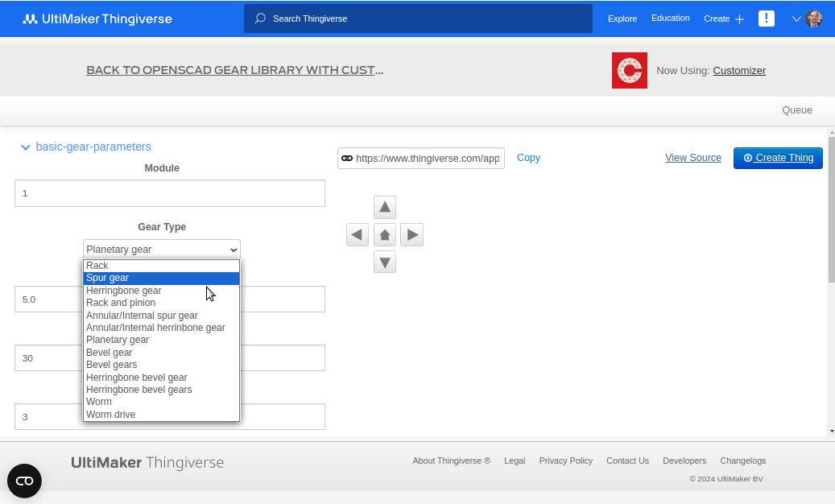Click the red Customizer app logo

(x=630, y=70)
